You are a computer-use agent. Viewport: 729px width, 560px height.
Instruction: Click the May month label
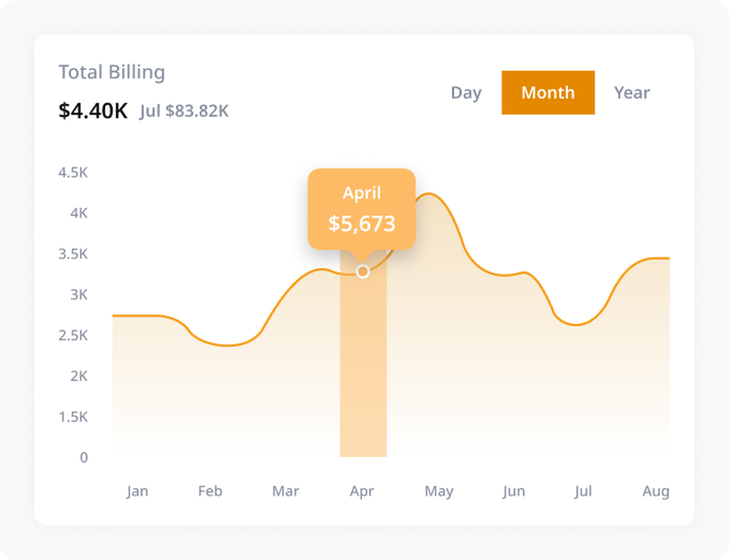pos(439,490)
